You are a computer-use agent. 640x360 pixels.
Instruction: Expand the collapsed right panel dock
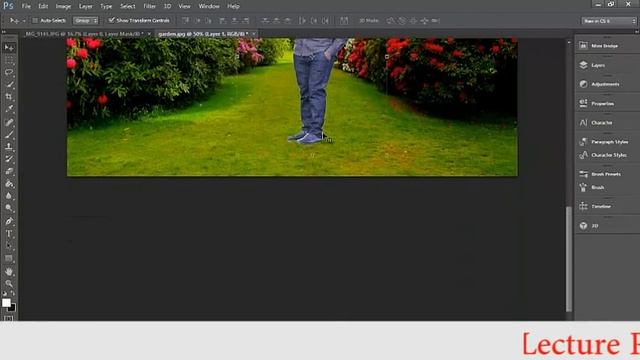click(637, 31)
